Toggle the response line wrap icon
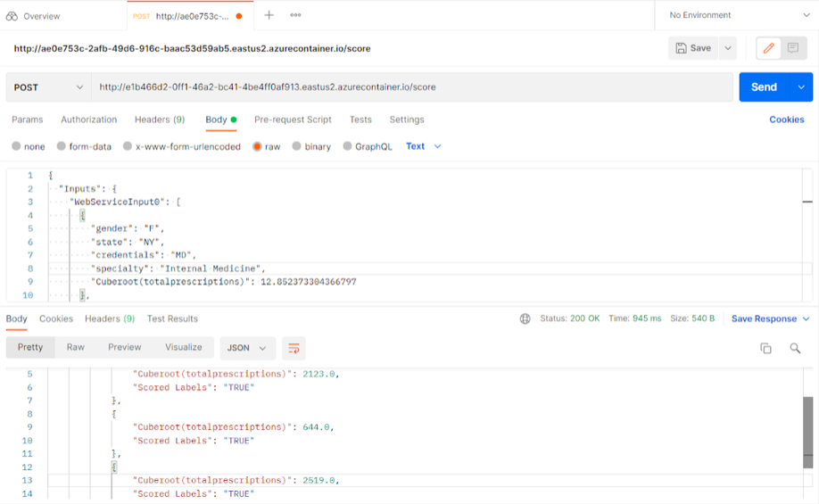The height and width of the screenshot is (504, 819). pyautogui.click(x=294, y=348)
